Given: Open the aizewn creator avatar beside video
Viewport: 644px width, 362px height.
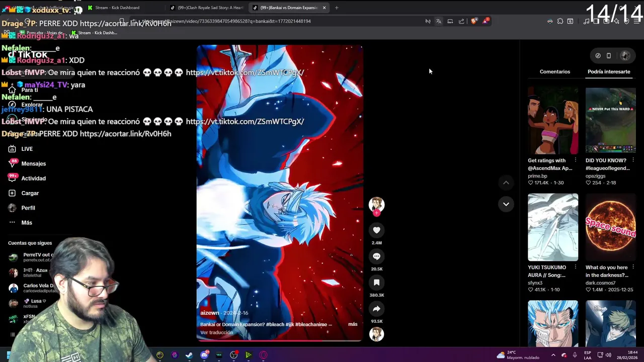Looking at the screenshot, I should [376, 204].
